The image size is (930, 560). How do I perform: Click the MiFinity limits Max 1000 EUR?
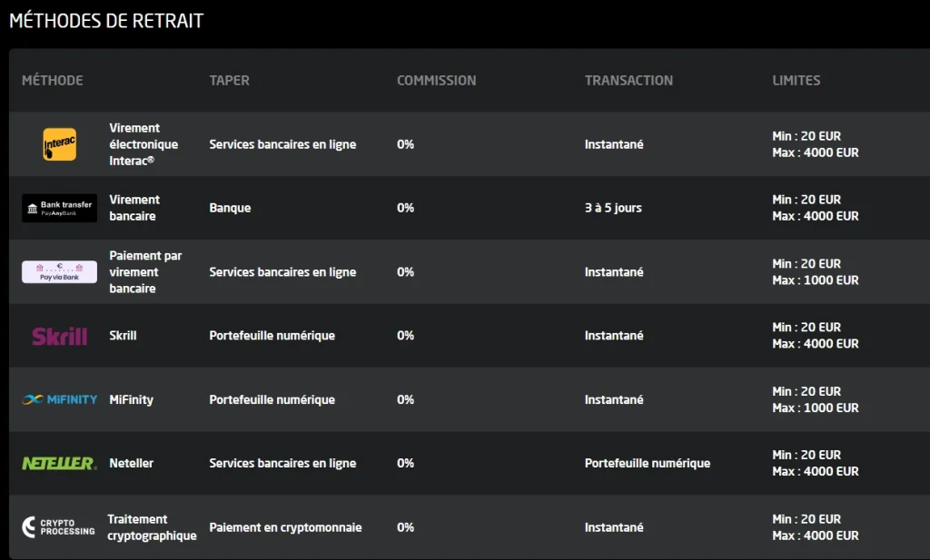pyautogui.click(x=816, y=408)
